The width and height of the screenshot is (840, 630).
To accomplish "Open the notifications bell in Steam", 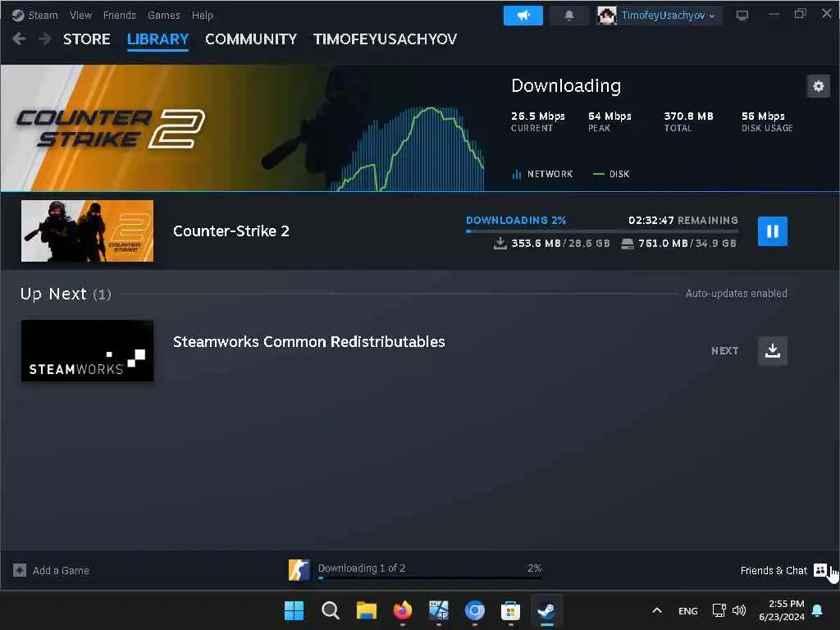I will pyautogui.click(x=569, y=16).
